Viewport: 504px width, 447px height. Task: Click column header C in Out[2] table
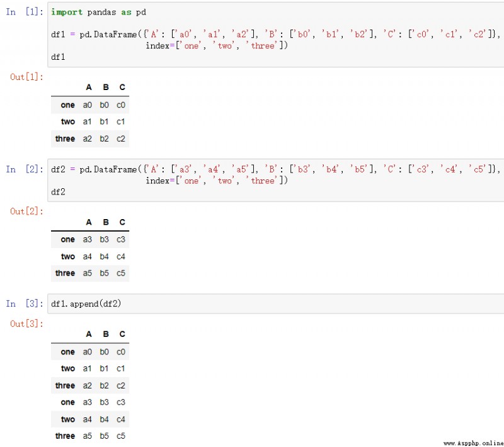122,222
